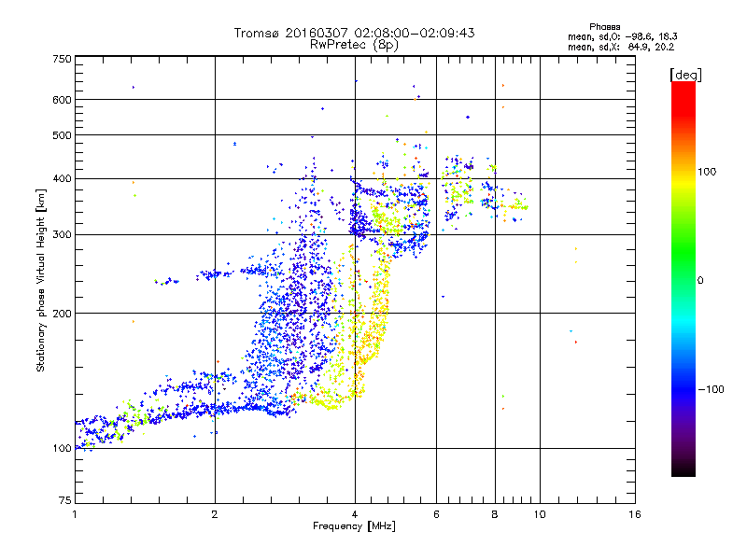Click the x-axis tick label '16'

pos(635,514)
